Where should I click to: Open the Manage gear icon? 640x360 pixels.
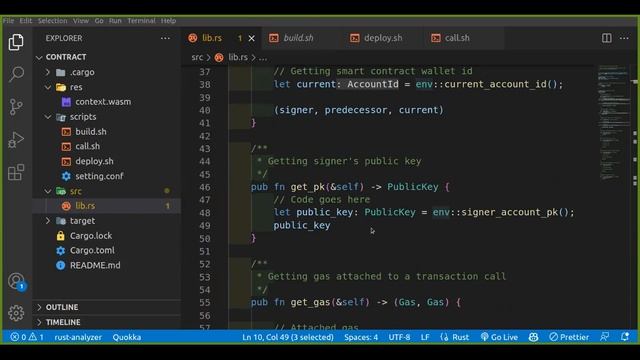tap(16, 313)
